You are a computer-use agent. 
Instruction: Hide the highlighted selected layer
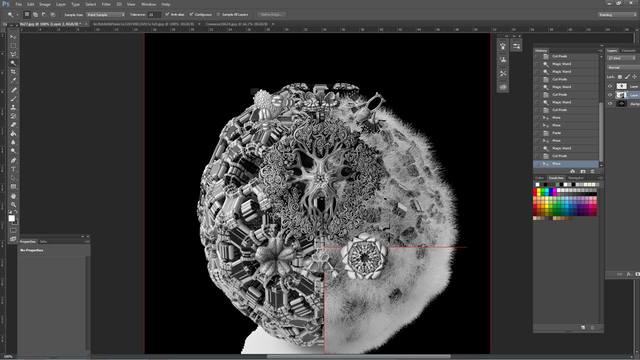pos(610,95)
